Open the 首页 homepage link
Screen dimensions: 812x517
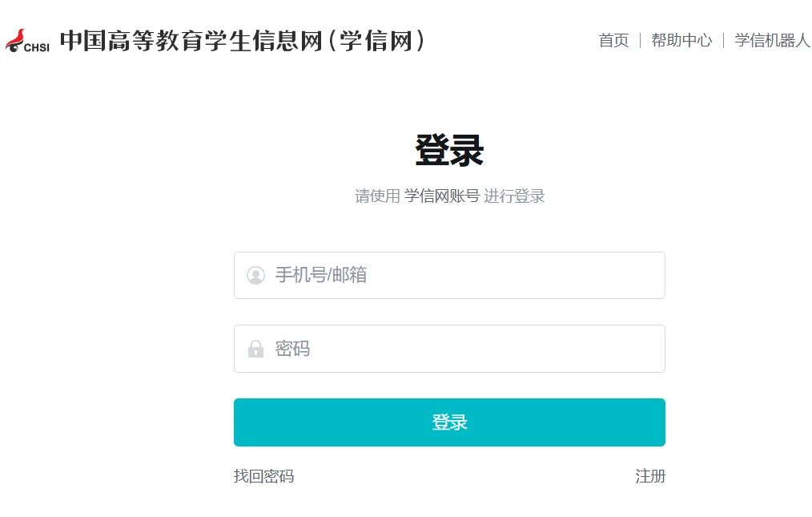coord(613,40)
